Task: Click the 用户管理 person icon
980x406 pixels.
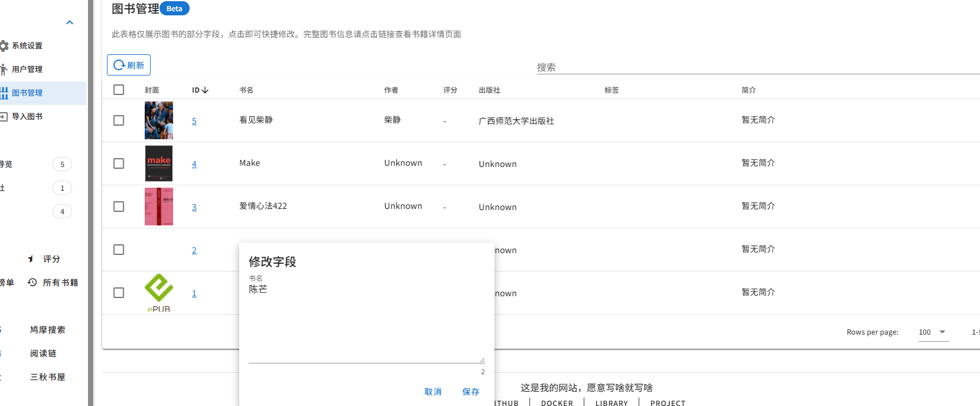Action: coord(4,69)
